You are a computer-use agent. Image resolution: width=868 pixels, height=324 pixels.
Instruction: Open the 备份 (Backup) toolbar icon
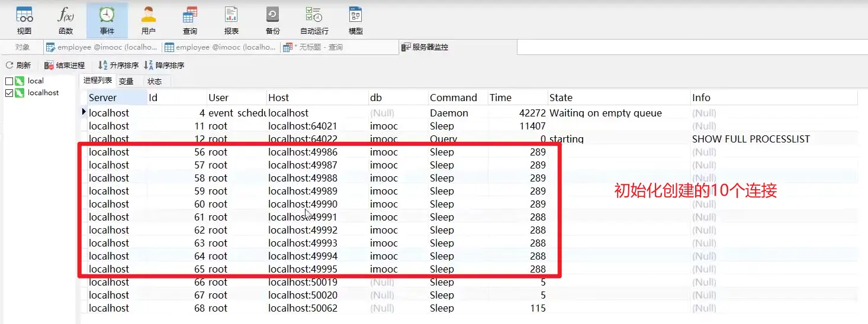coord(273,21)
